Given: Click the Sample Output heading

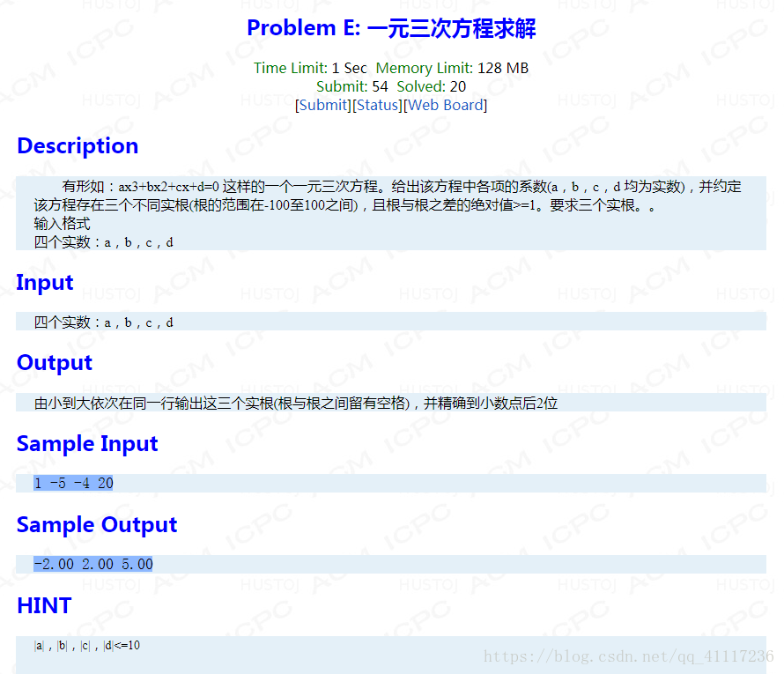Looking at the screenshot, I should 97,525.
